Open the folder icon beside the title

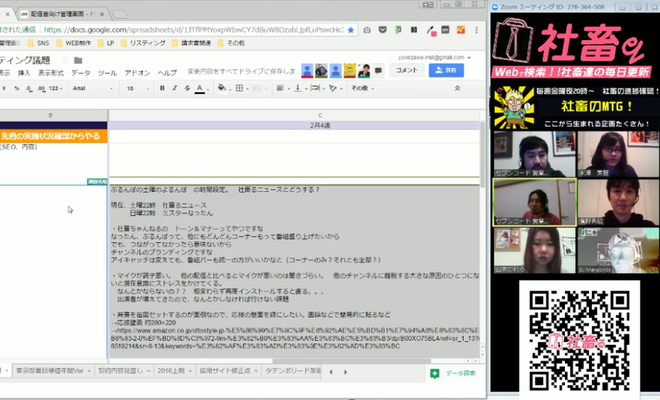[x=78, y=60]
